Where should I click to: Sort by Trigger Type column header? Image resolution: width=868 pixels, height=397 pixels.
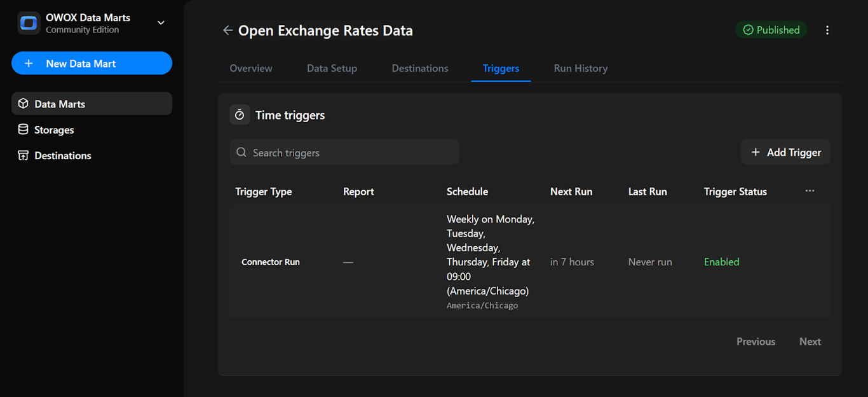[x=264, y=192]
